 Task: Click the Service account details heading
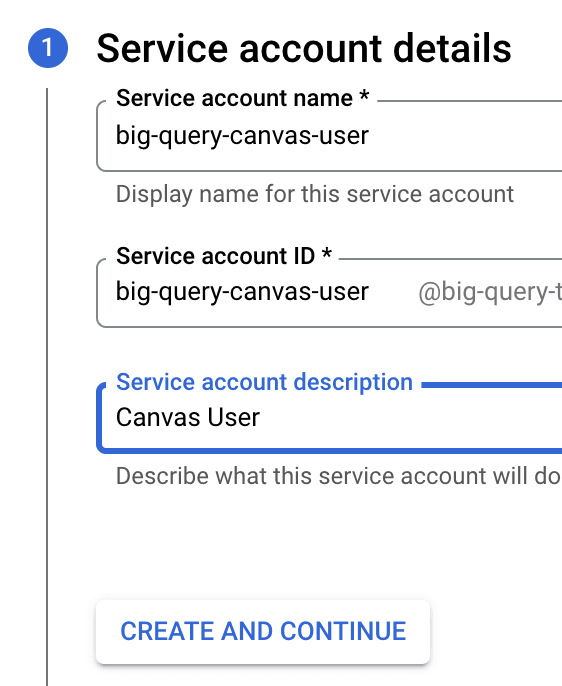click(x=304, y=49)
